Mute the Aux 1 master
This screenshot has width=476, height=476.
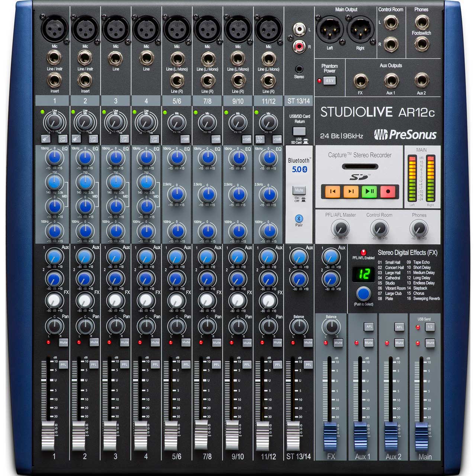[369, 343]
